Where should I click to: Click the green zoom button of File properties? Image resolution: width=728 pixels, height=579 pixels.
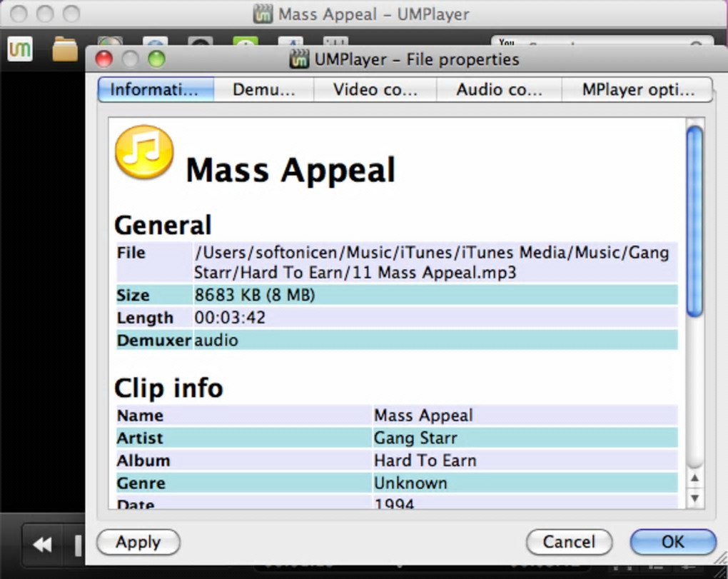(x=156, y=59)
